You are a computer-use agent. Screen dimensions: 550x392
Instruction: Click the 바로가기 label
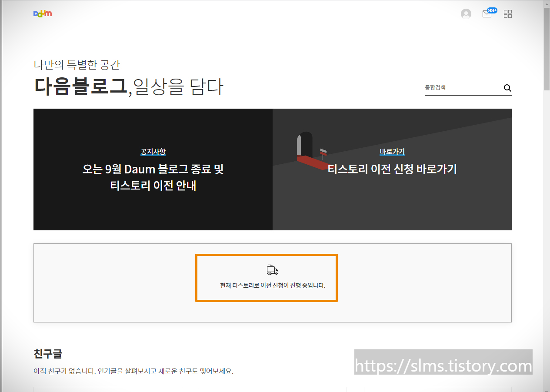point(392,152)
